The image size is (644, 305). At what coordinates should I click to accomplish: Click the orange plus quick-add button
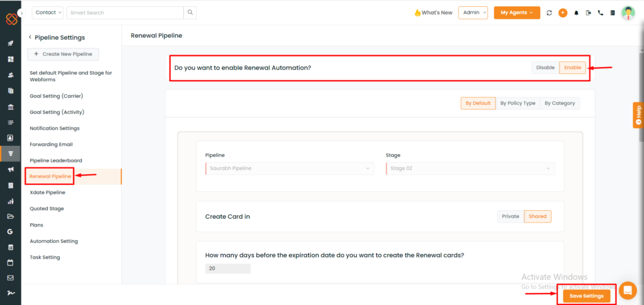(x=563, y=13)
